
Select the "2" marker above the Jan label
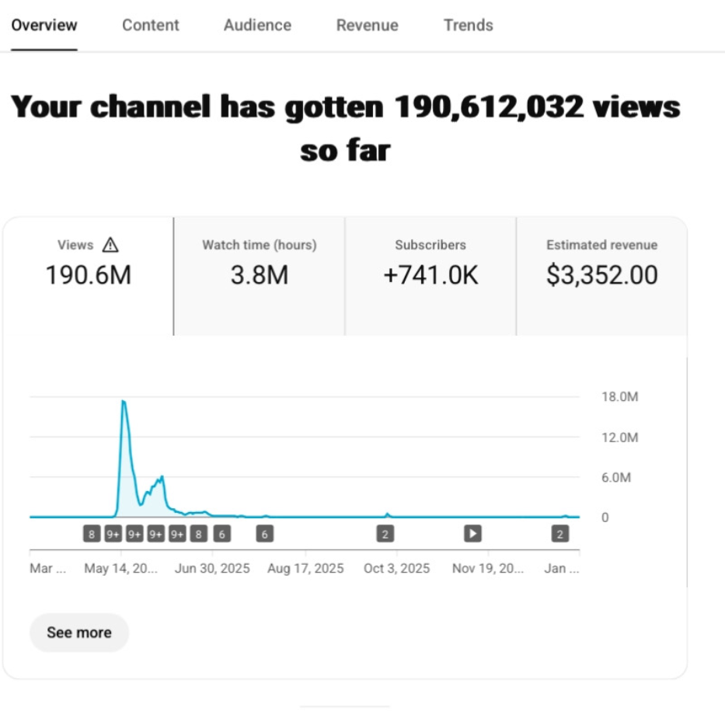(x=559, y=534)
